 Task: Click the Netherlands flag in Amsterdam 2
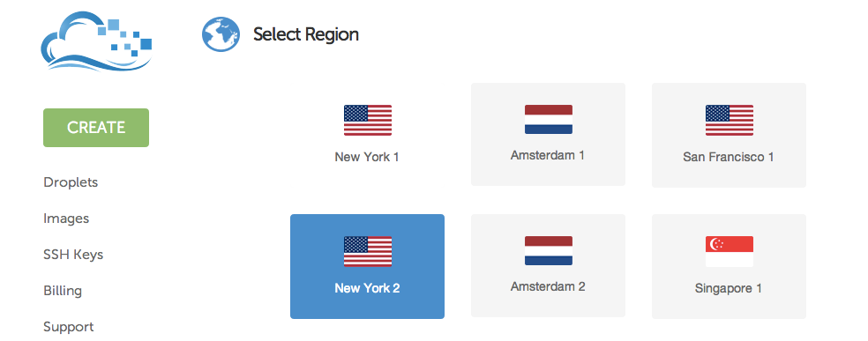[x=548, y=251]
